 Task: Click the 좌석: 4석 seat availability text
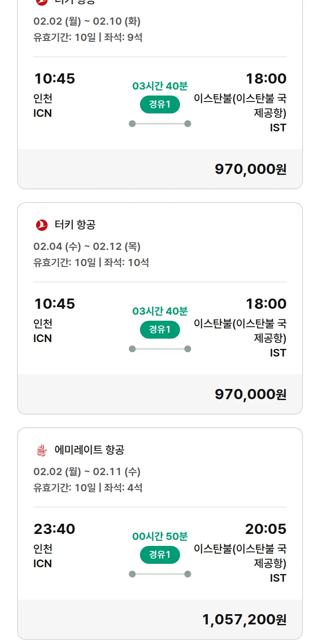coord(124,487)
